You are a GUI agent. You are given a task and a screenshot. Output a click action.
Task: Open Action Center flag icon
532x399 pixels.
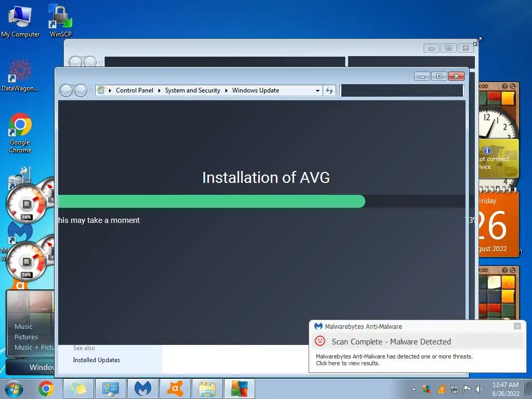click(x=467, y=389)
